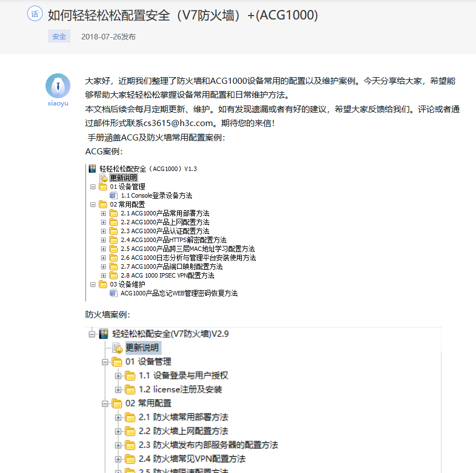Expand 2.6 ACG1000日志分析与管理平台
The height and width of the screenshot is (473, 476).
click(x=104, y=258)
